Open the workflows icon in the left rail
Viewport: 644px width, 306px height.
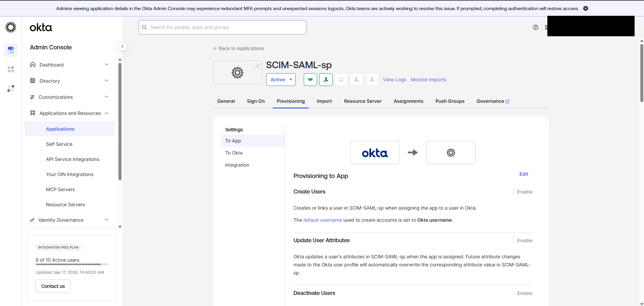click(x=11, y=88)
